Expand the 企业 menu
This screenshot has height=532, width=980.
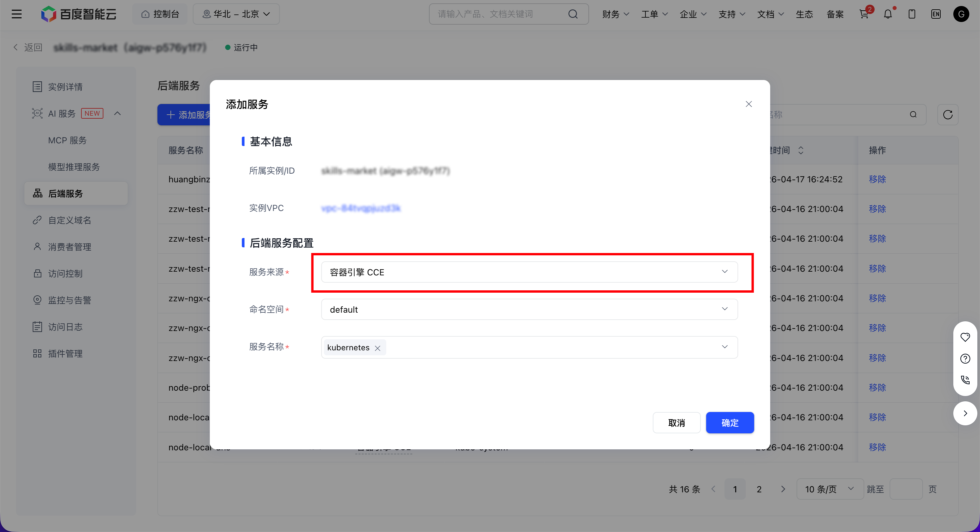[x=693, y=14]
